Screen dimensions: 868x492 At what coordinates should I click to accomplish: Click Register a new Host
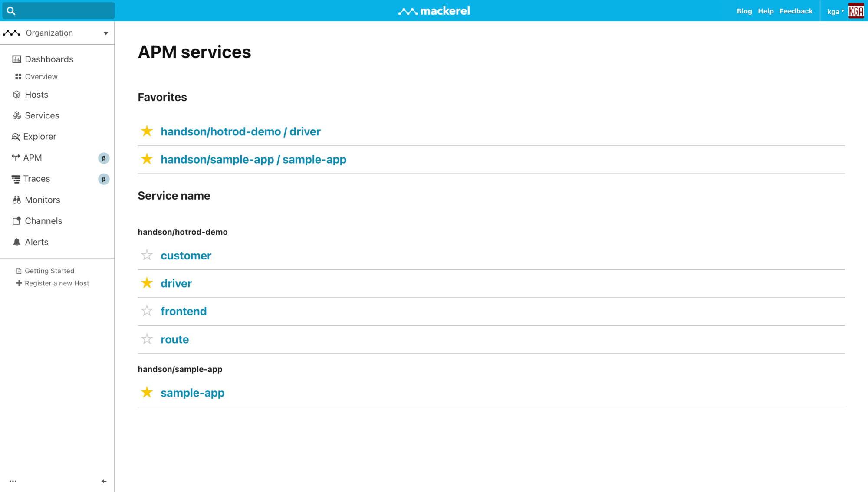coord(57,283)
